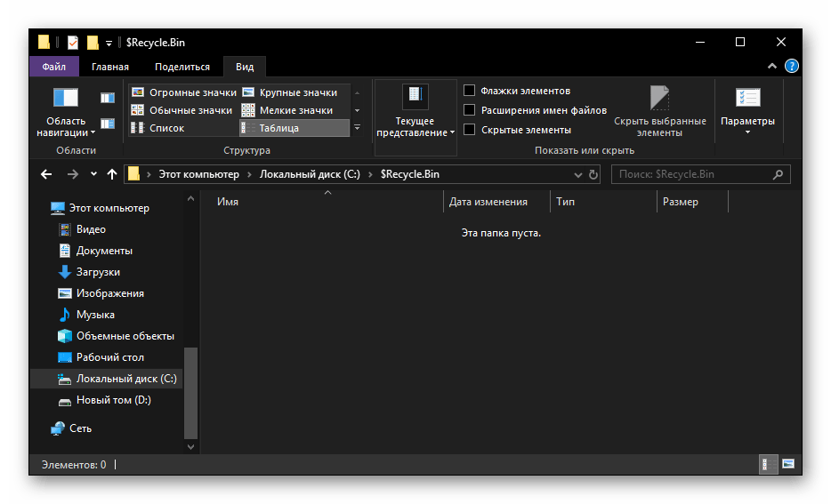Screen dimensions: 831x504
Task: Focus the Поиск: $Recycle.Bin search field
Action: click(700, 174)
